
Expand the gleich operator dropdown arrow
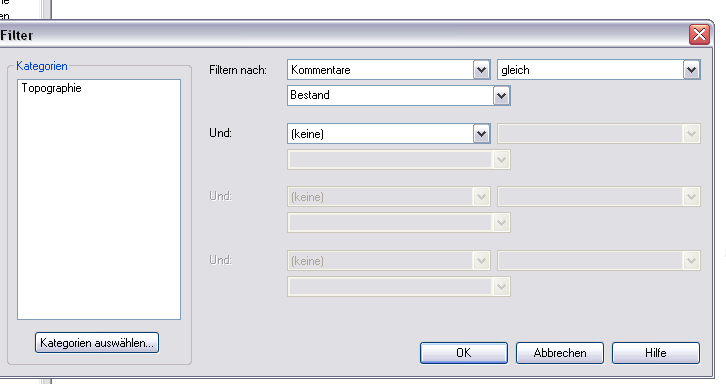[691, 70]
